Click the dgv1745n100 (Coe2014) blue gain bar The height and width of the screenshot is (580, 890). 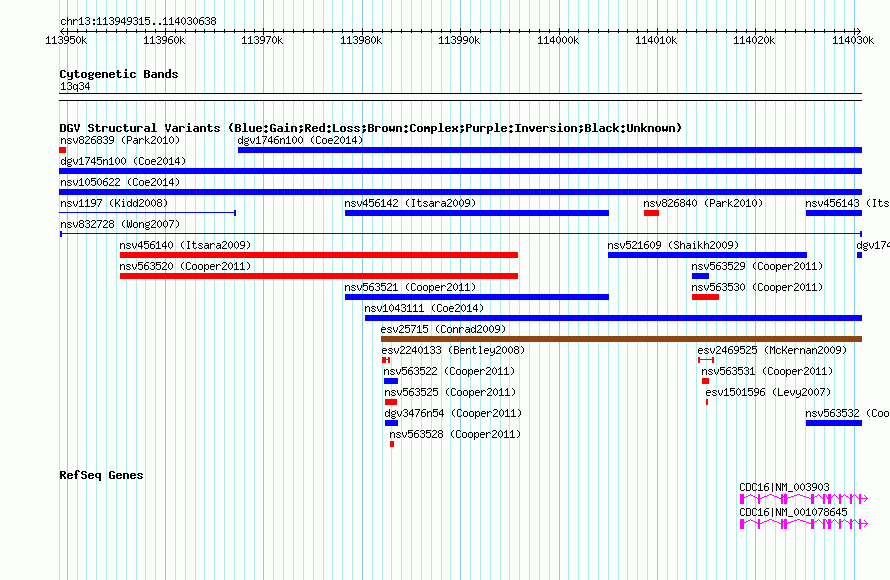tap(460, 171)
